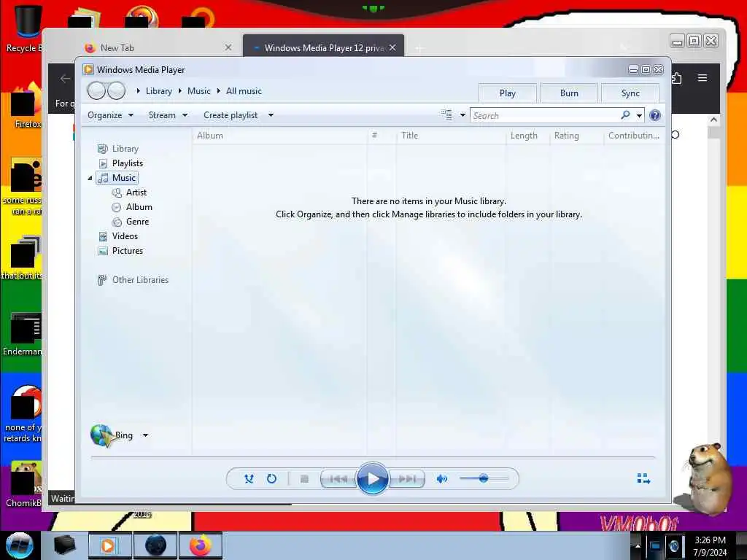This screenshot has width=747, height=560.
Task: Open the Play tab
Action: (508, 93)
